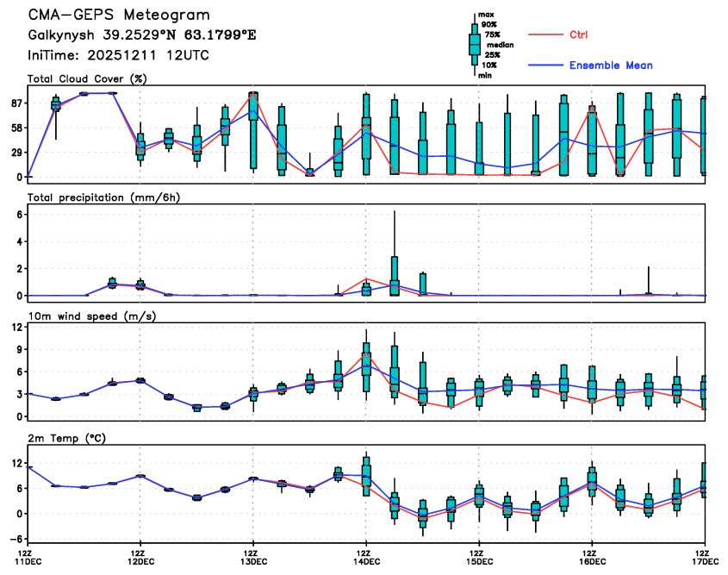728x575 pixels.
Task: Click the precipitation axis value 2
Action: coord(20,268)
